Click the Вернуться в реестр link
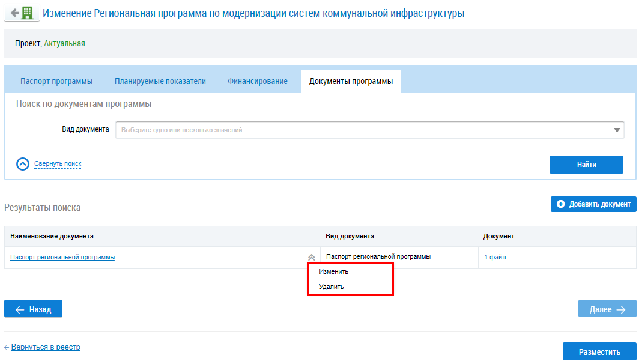This screenshot has width=642, height=364. (x=45, y=347)
